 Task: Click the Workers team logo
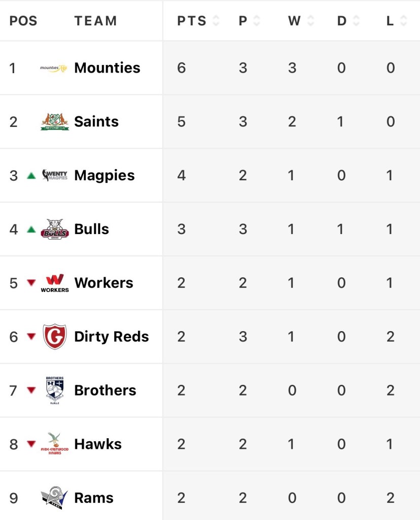pyautogui.click(x=54, y=283)
